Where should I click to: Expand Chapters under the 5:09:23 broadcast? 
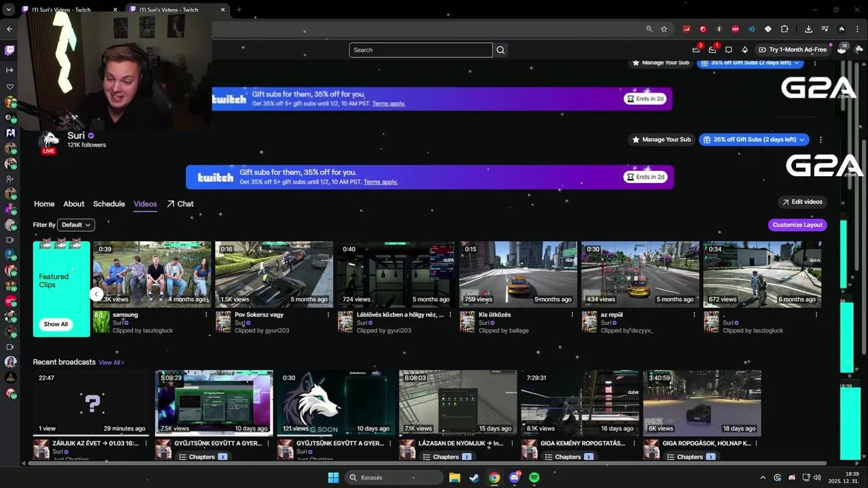click(x=202, y=457)
